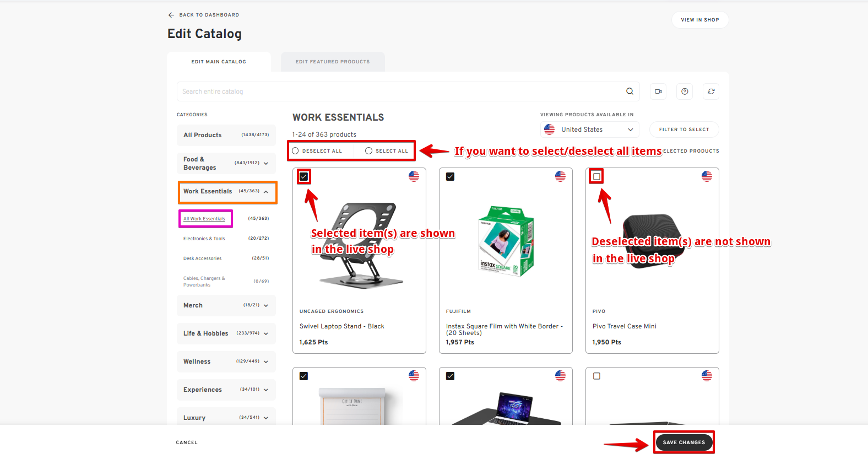
Task: Select the Deselect All radio button
Action: [296, 151]
